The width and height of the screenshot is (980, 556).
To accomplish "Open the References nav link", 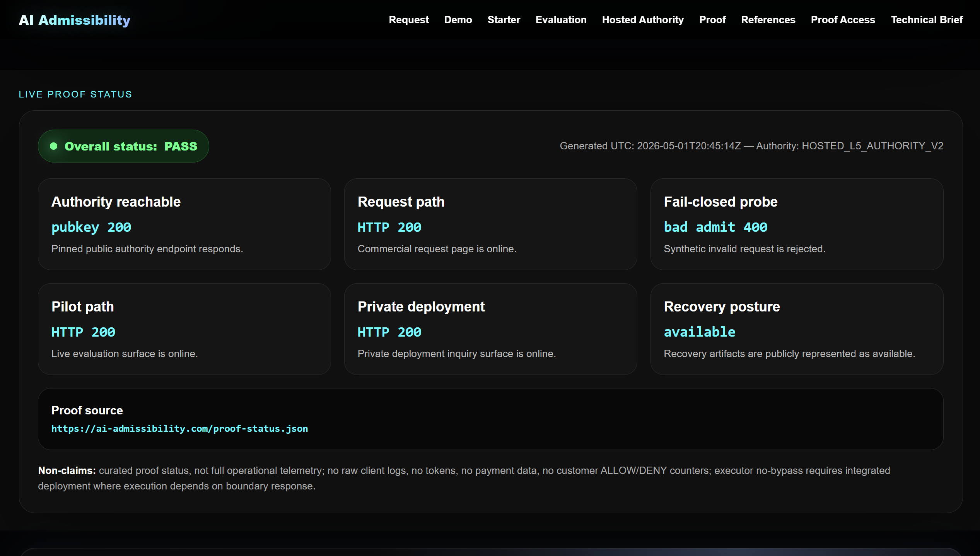I will tap(768, 20).
